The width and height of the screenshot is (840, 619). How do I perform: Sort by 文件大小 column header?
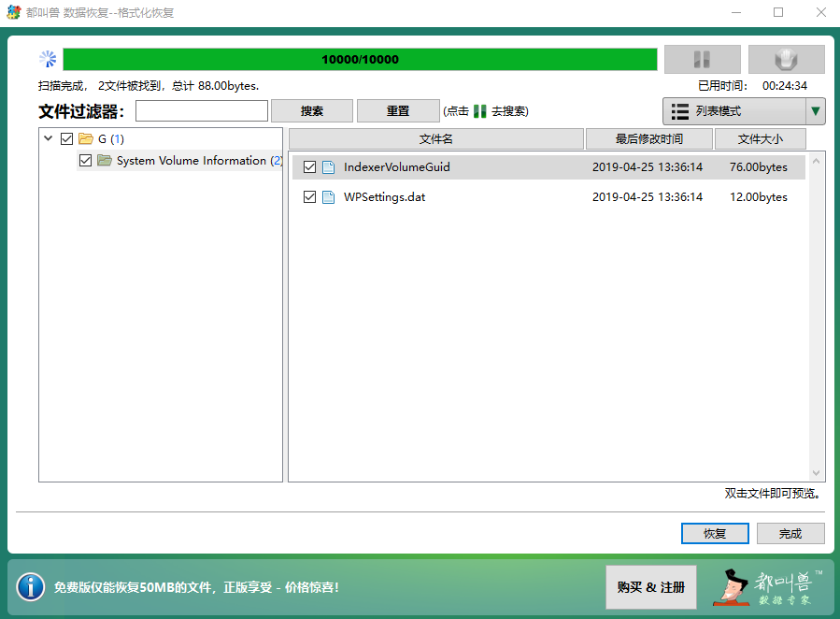[761, 139]
